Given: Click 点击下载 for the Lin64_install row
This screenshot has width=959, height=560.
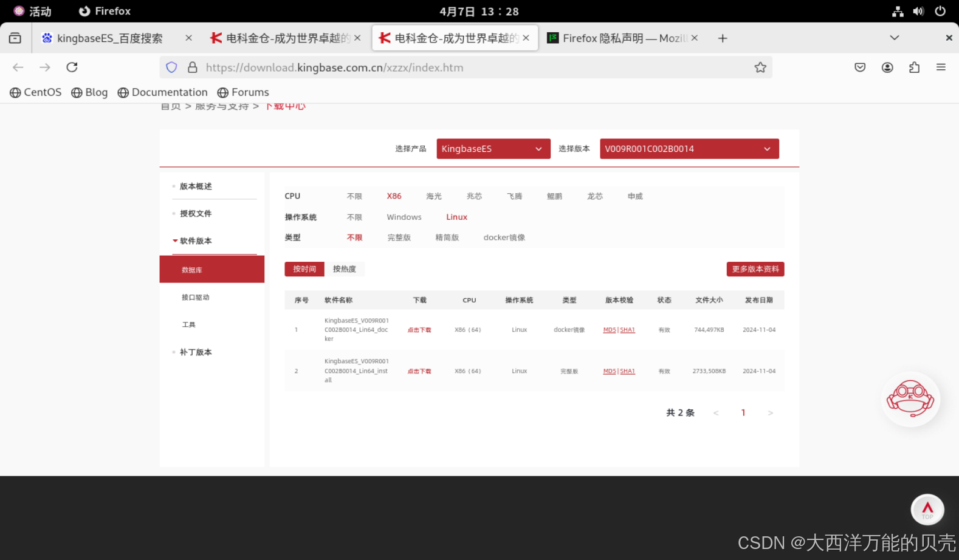Looking at the screenshot, I should click(x=419, y=371).
